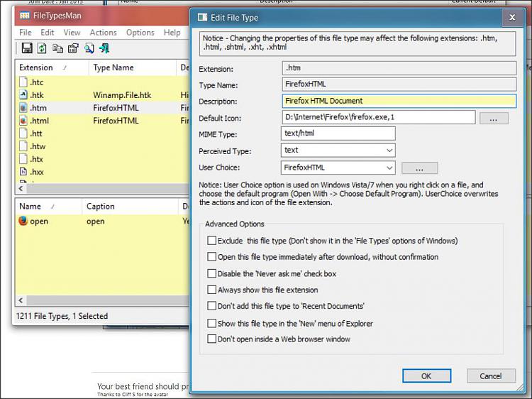Click the FileTypesMan title bar app icon

(x=24, y=16)
